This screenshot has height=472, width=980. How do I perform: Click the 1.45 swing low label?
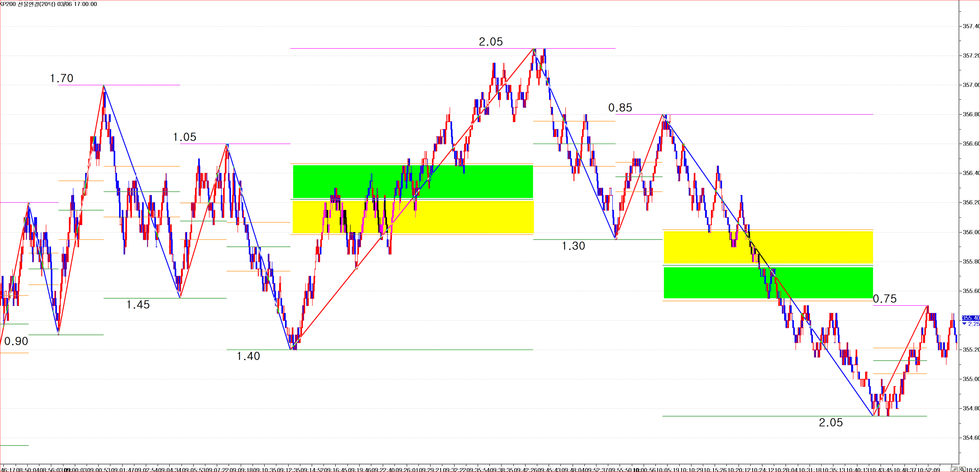[x=138, y=305]
